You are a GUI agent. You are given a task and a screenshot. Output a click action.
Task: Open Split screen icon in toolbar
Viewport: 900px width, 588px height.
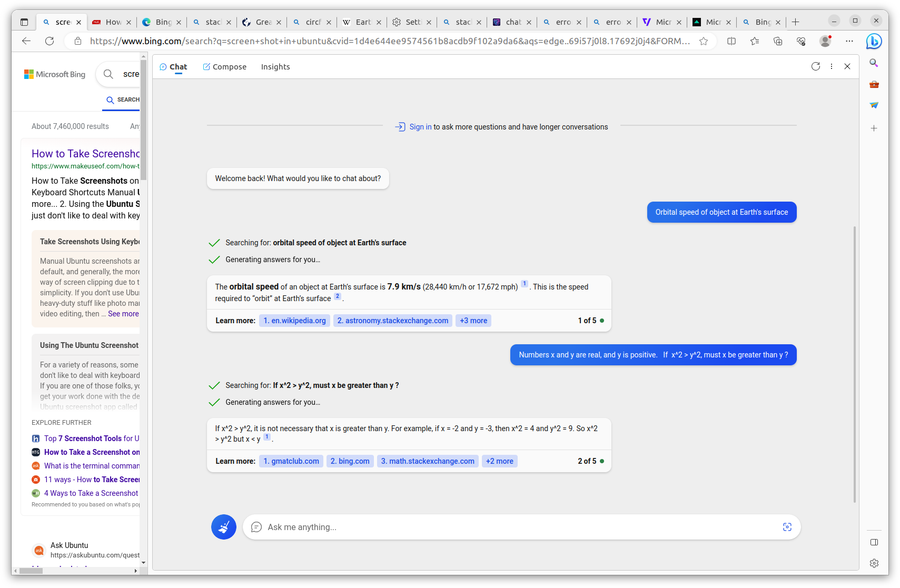(x=731, y=41)
